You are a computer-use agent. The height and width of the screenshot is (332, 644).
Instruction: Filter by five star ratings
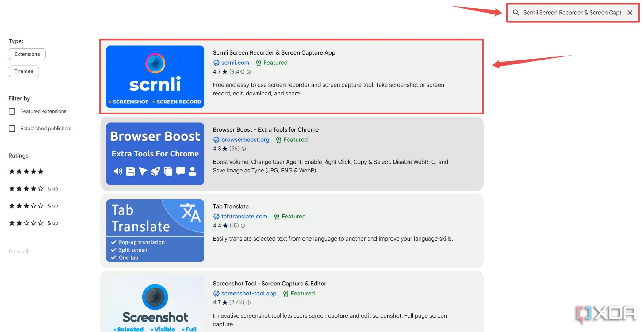[x=26, y=172]
